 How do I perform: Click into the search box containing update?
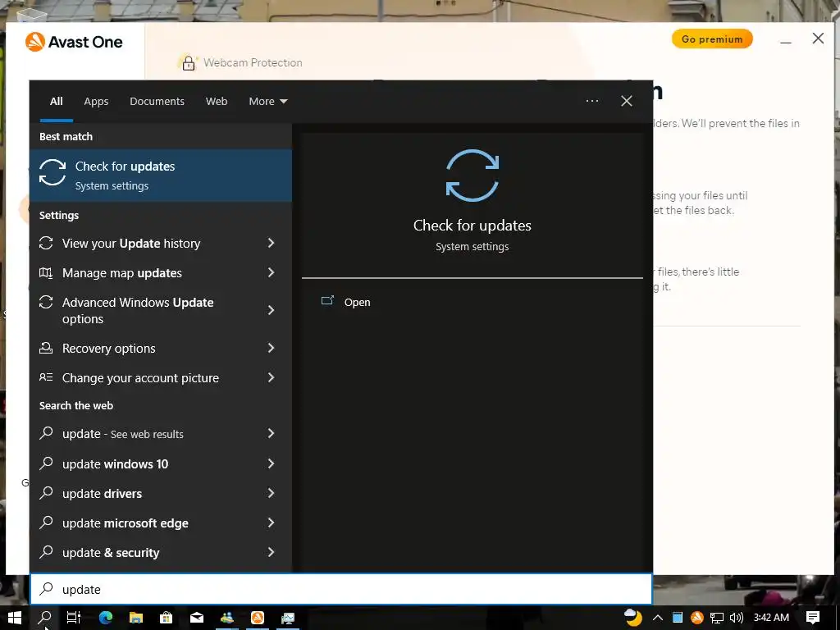[x=341, y=589]
